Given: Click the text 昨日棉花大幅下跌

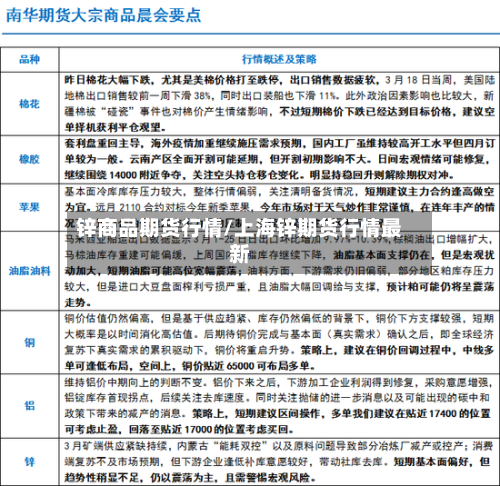Looking at the screenshot, I should (x=108, y=80).
